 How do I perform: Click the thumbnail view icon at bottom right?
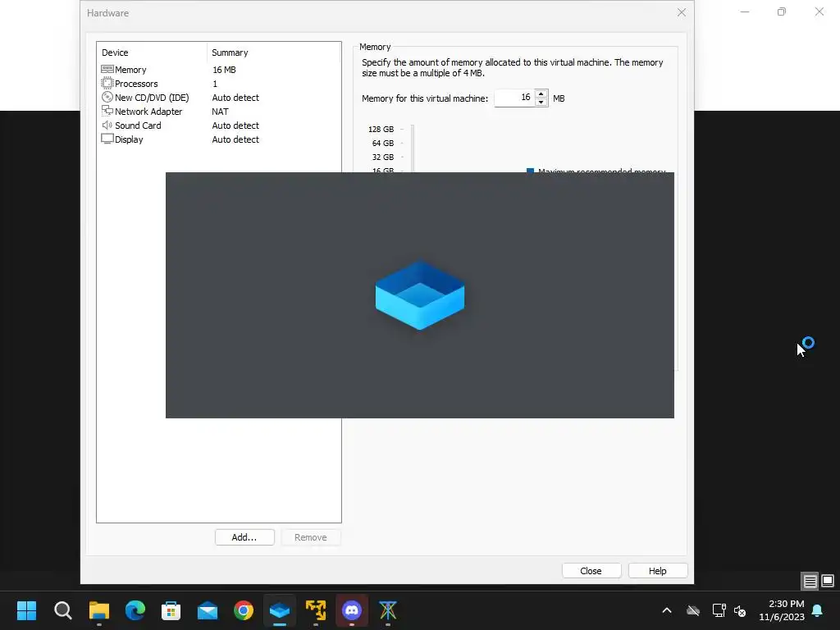pos(828,581)
